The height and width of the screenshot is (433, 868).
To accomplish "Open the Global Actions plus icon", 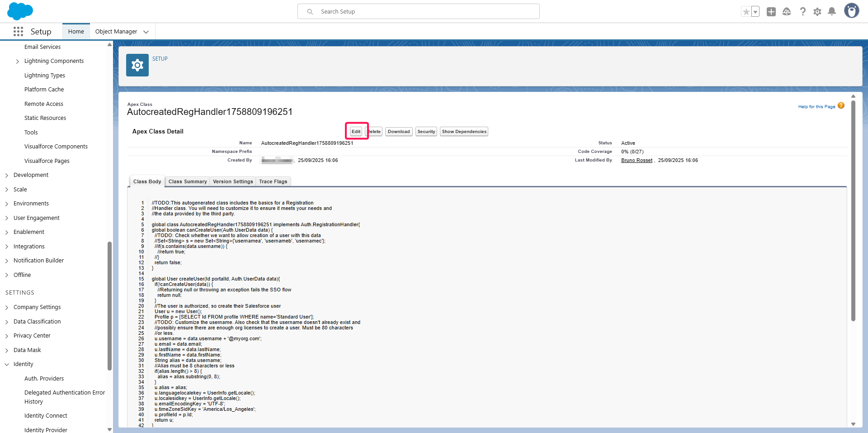I will coord(771,12).
